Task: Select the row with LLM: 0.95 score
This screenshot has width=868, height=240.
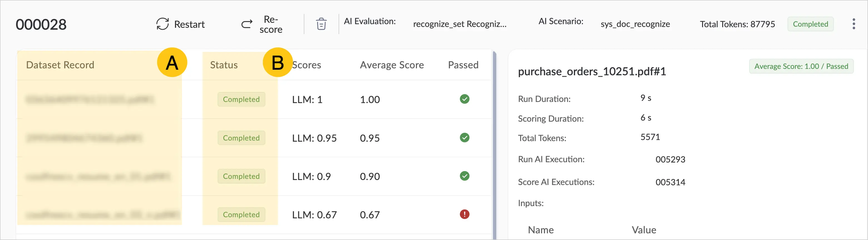Action: pyautogui.click(x=254, y=138)
